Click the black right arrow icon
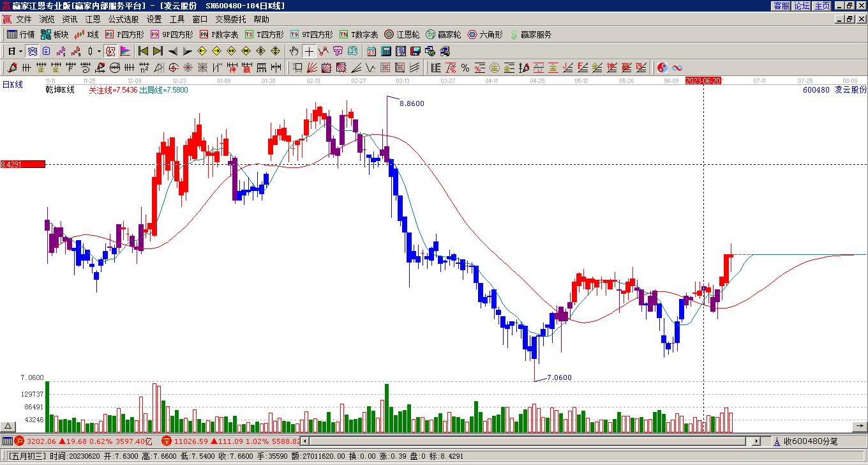Screen dimensions: 868x465 (187, 51)
